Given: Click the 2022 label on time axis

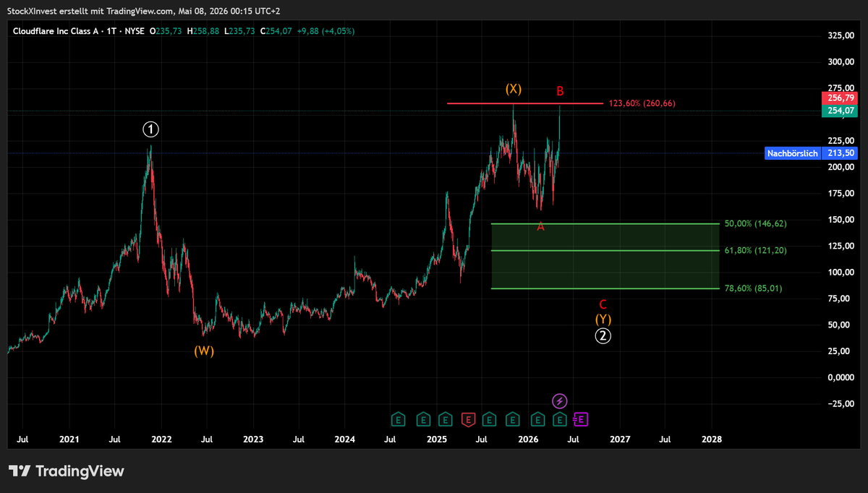Looking at the screenshot, I should (161, 439).
